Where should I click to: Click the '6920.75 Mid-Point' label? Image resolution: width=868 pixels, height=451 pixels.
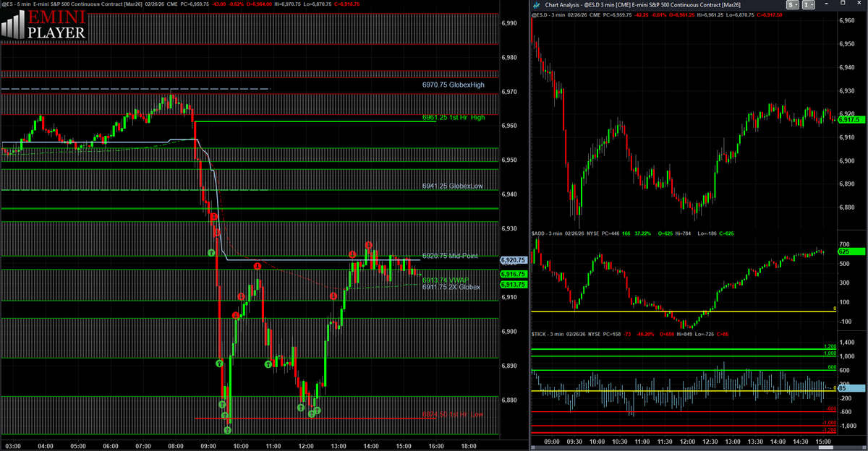[x=451, y=256]
